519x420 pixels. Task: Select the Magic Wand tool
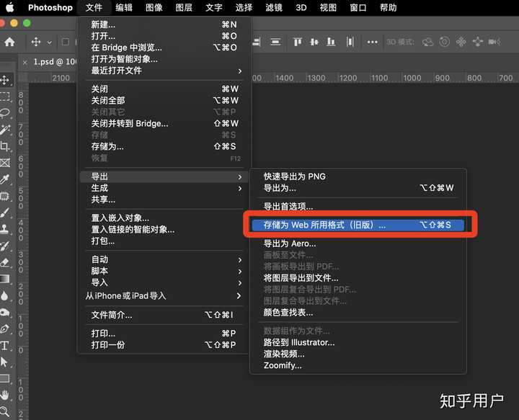pos(5,130)
